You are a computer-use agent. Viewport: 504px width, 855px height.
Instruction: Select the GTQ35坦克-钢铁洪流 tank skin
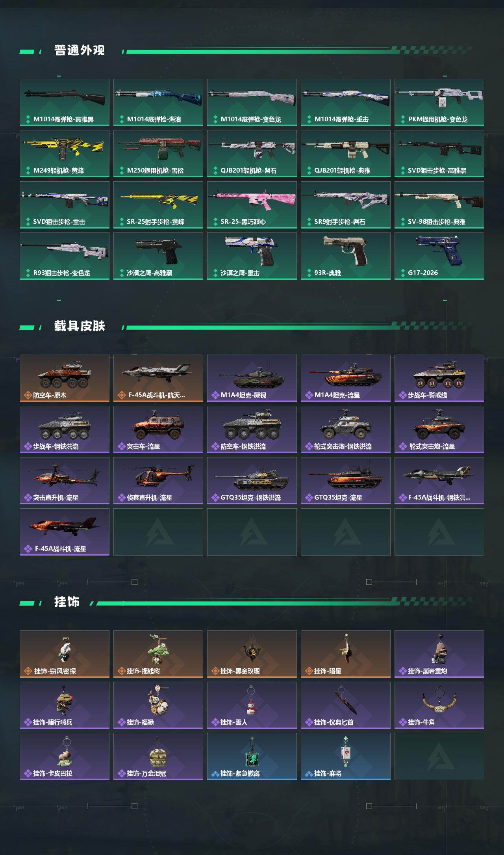point(252,481)
